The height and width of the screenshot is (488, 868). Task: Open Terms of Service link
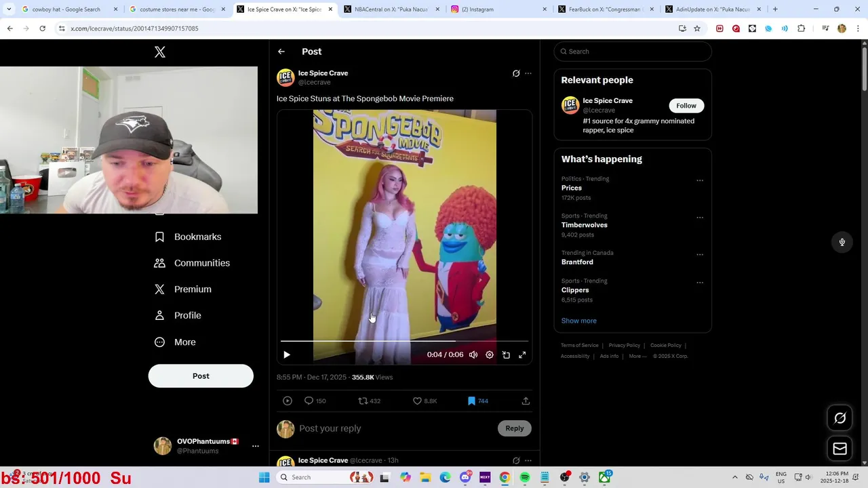(x=579, y=346)
